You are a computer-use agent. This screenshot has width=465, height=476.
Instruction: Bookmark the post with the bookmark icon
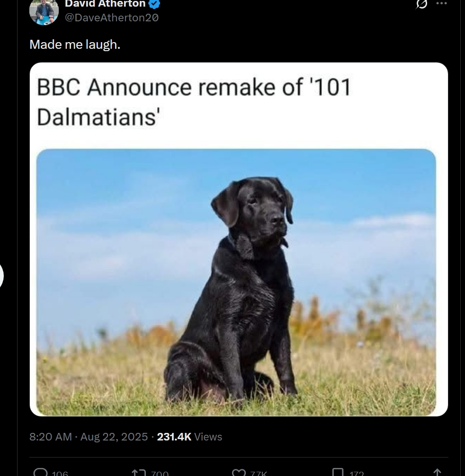(x=338, y=472)
